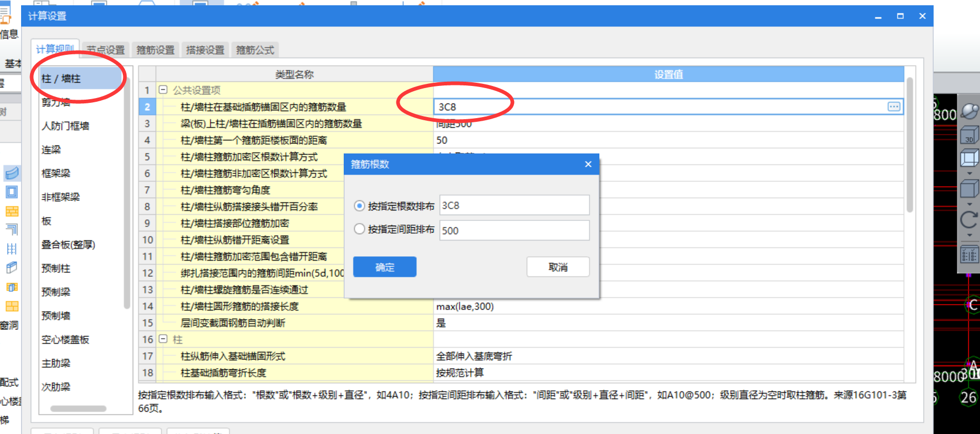Click the category list horizontal scrollbar

click(x=78, y=409)
